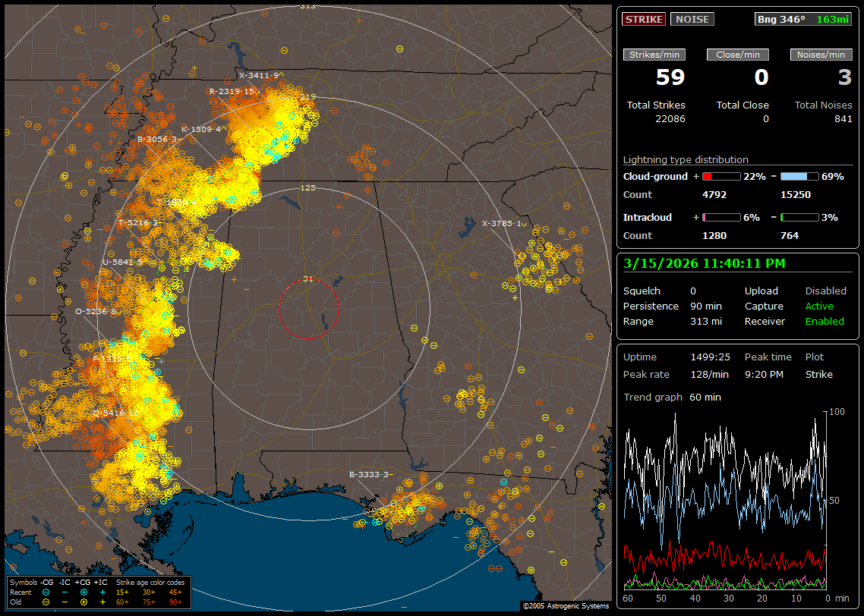864x616 pixels.
Task: Select storm cell label B-3333-3
Action: click(369, 474)
